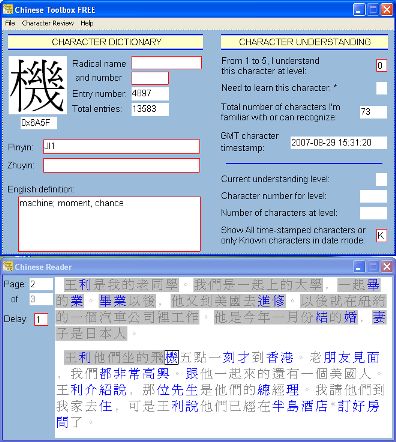Select the Delay field in Chinese Reader
The width and height of the screenshot is (396, 442).
[41, 320]
